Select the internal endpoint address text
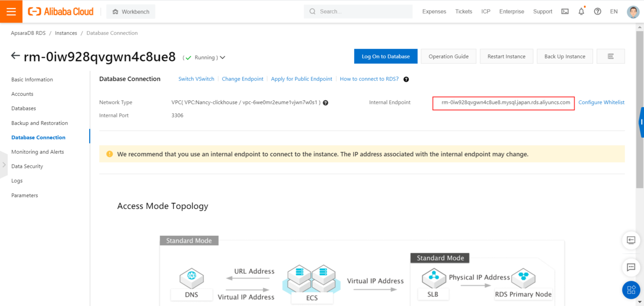The image size is (644, 306). [506, 102]
